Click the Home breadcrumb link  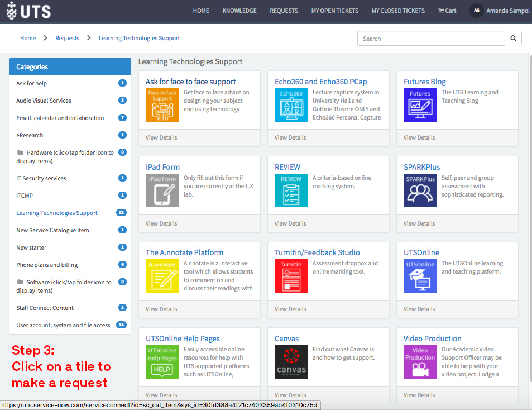(x=28, y=38)
